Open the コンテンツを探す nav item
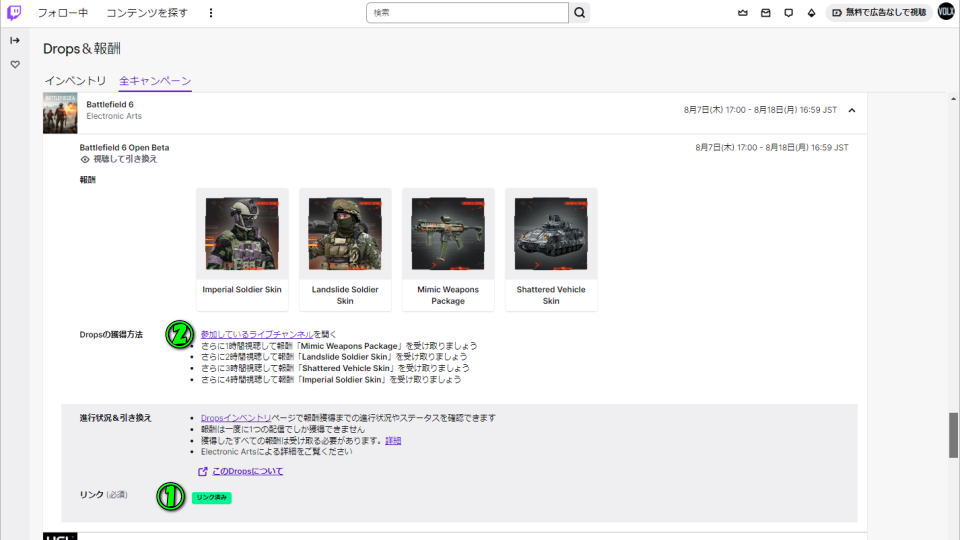960x540 pixels. tap(147, 13)
